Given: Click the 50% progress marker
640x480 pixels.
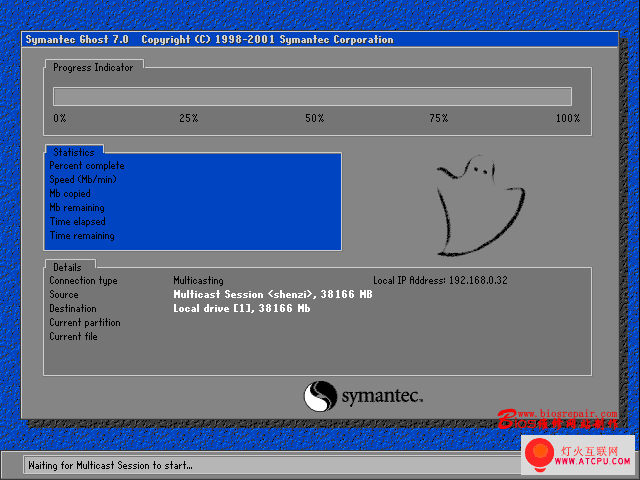Looking at the screenshot, I should pyautogui.click(x=315, y=118).
